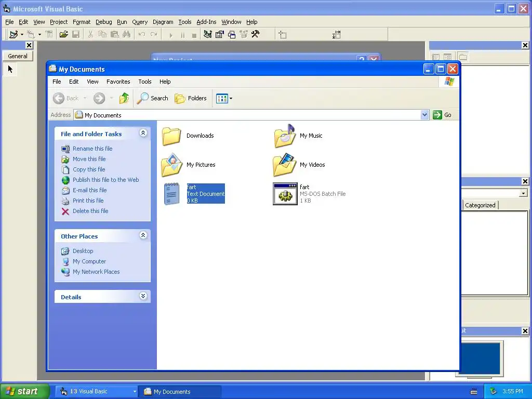Image resolution: width=532 pixels, height=399 pixels.
Task: Open the Debug menu in Visual Basic
Action: [x=104, y=22]
